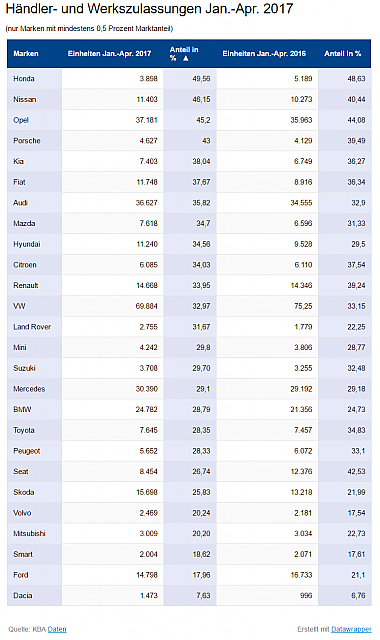The width and height of the screenshot is (380, 640).
Task: Sort by the Marken column header
Action: click(x=26, y=53)
